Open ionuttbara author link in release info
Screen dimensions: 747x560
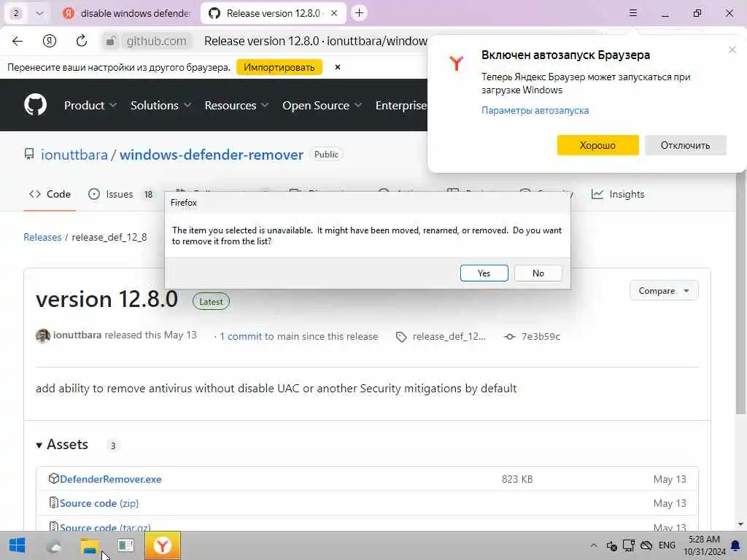click(77, 335)
